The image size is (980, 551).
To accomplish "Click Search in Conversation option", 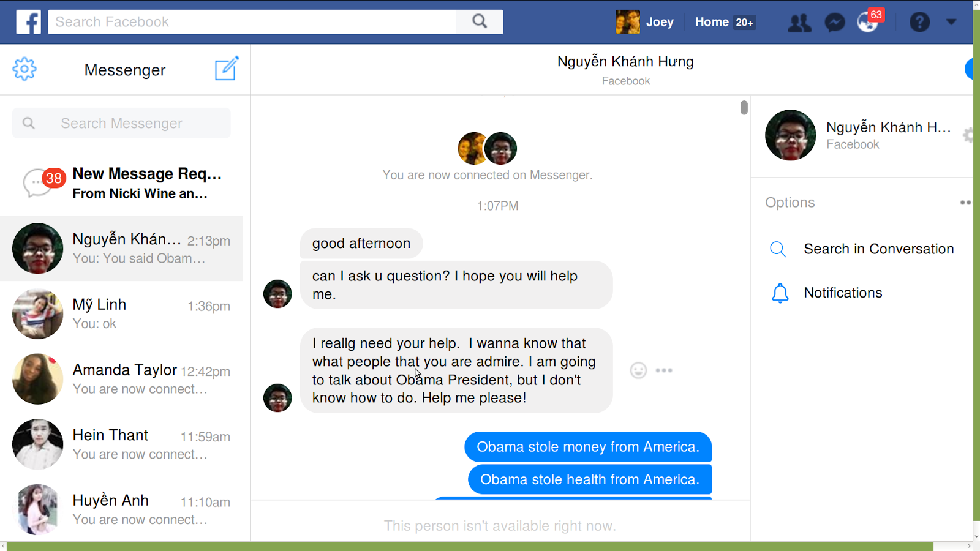I will [879, 249].
